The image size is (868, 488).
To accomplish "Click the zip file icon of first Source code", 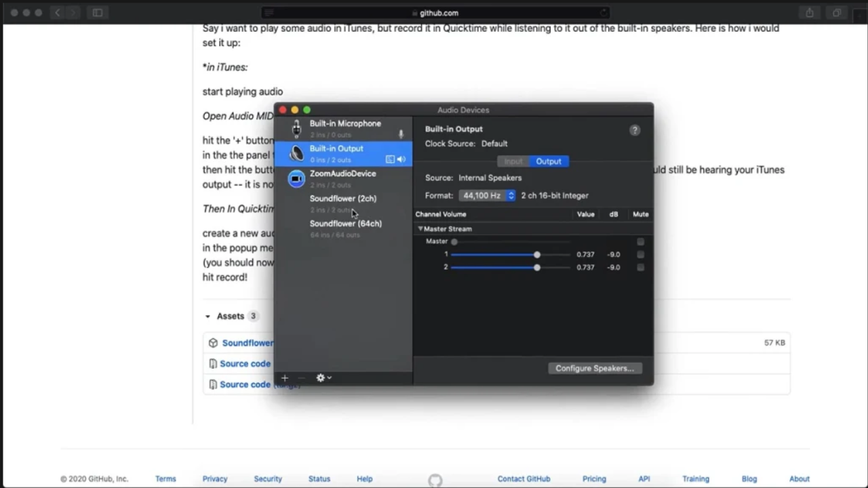I will pos(213,363).
